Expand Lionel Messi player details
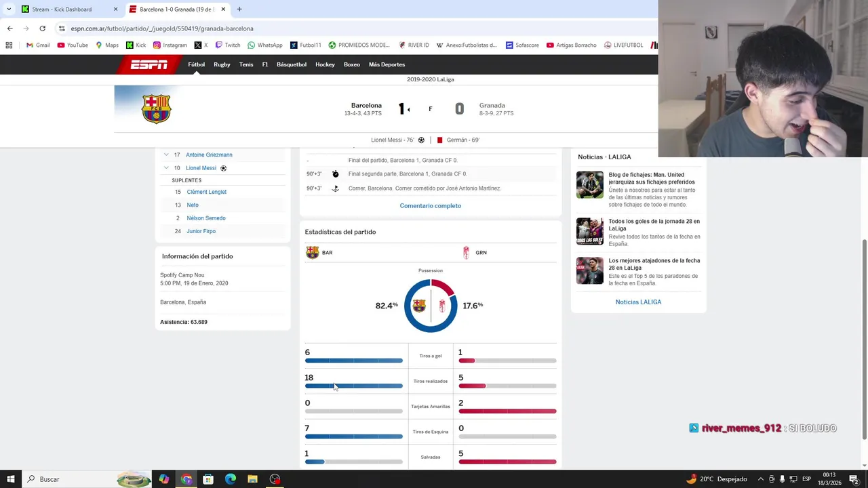The image size is (868, 488). (166, 168)
